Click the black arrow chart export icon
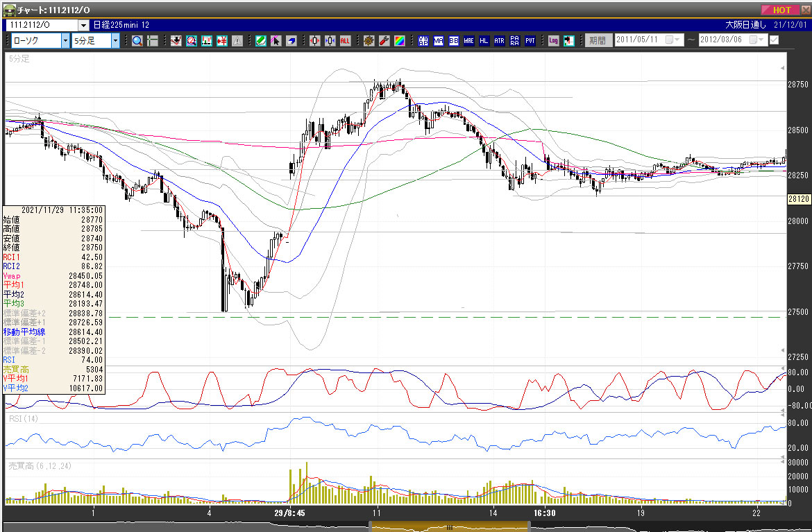812x532 pixels. (x=568, y=41)
